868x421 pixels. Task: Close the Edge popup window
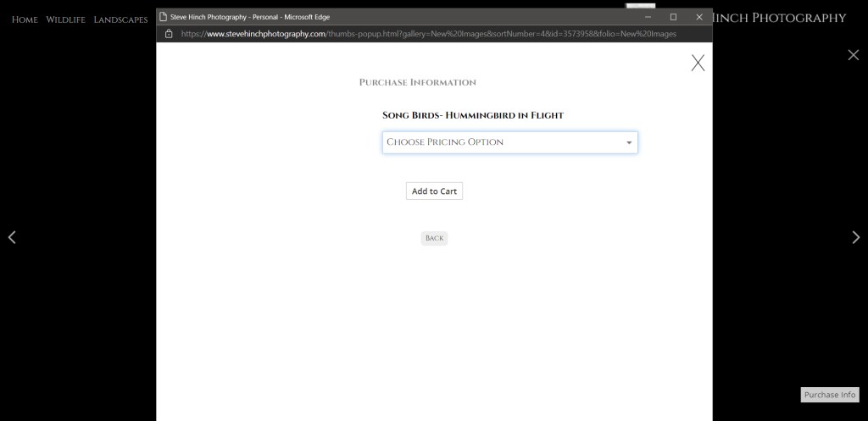(699, 17)
